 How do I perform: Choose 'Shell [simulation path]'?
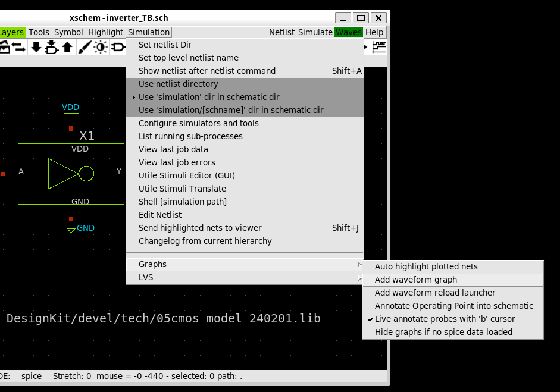click(x=245, y=202)
